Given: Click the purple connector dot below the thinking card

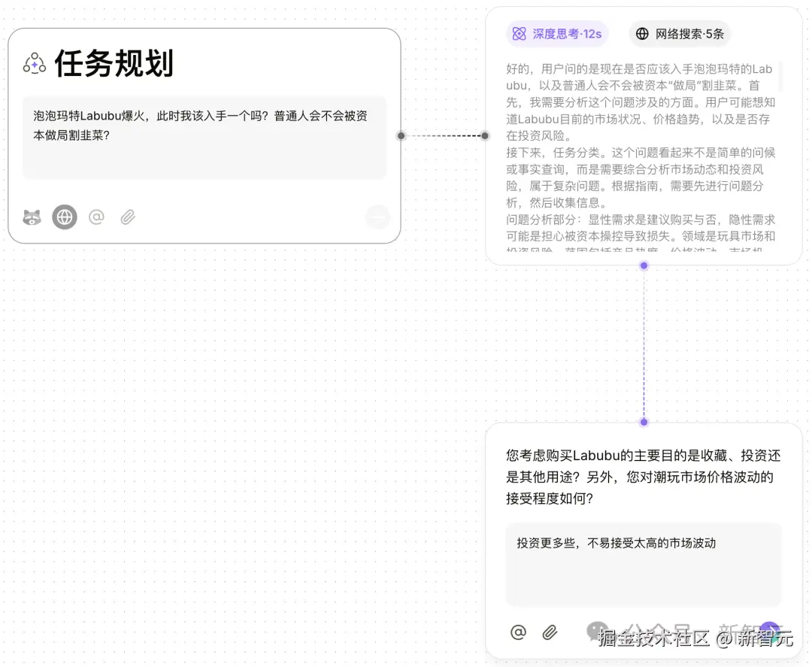Looking at the screenshot, I should tap(644, 265).
